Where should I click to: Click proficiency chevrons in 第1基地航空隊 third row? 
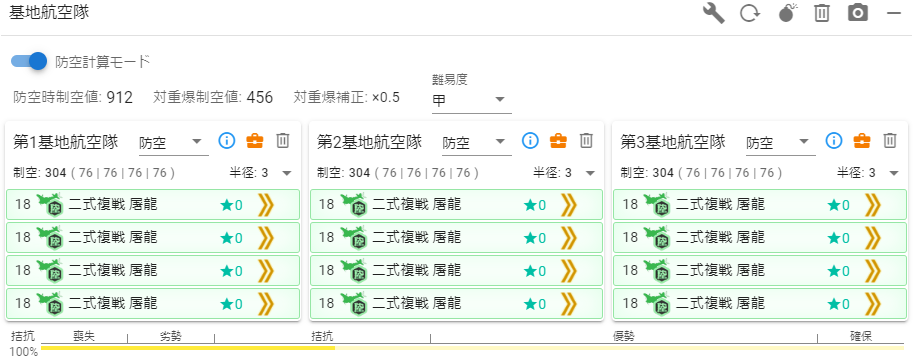pos(265,271)
